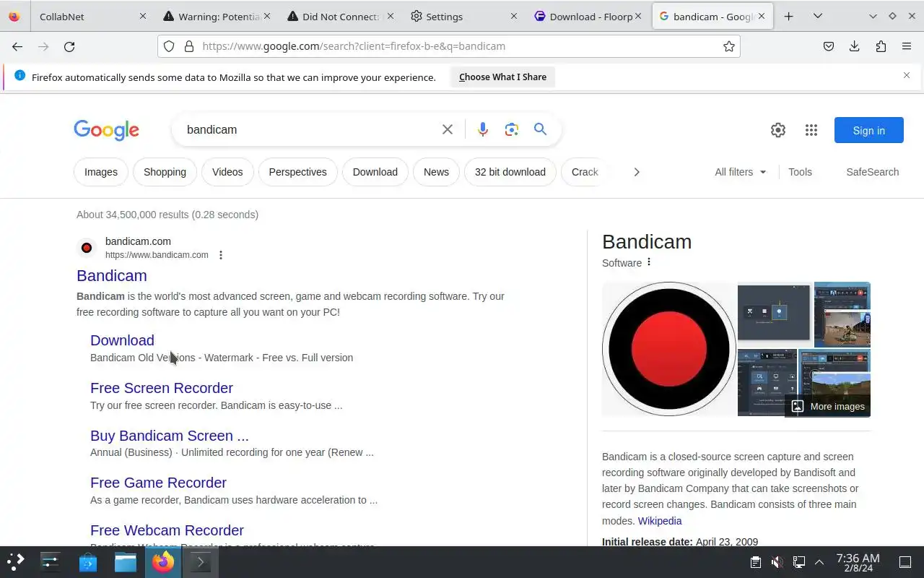
Task: Open the extensions puzzle icon
Action: click(881, 46)
